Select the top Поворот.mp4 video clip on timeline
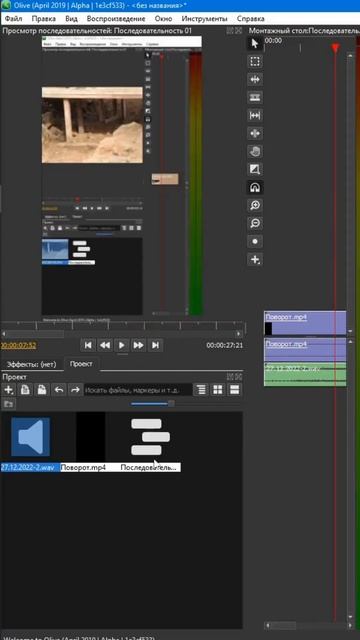The height and width of the screenshot is (640, 360). (305, 323)
